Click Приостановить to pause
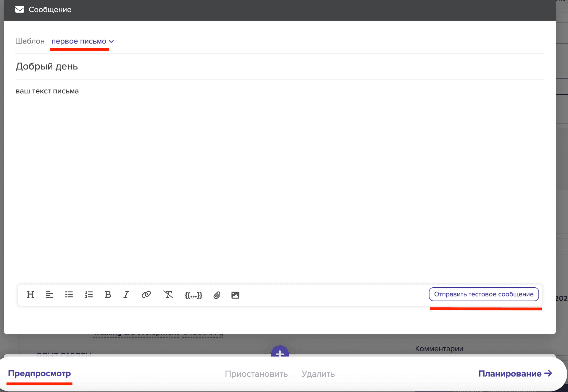The height and width of the screenshot is (392, 568). tap(256, 374)
